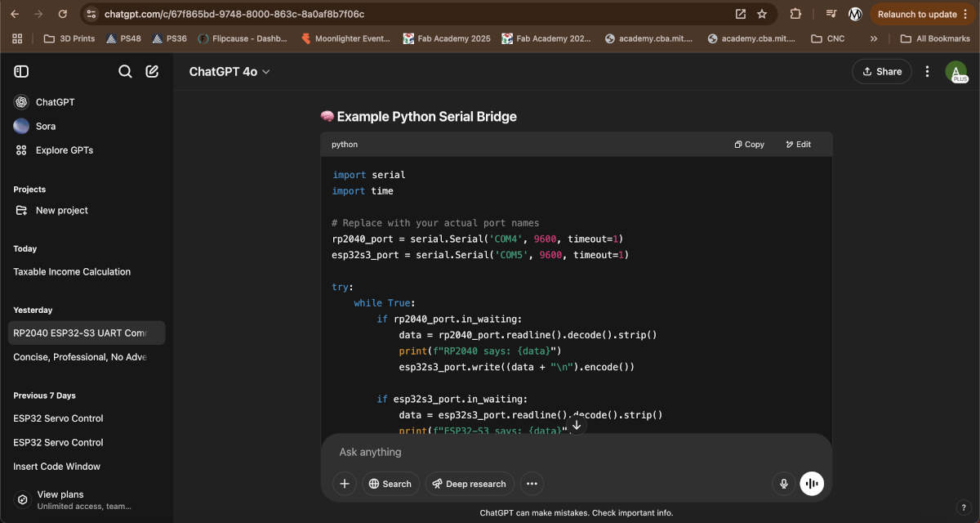Open the conversation options three-dot menu
Image resolution: width=980 pixels, height=523 pixels.
tap(927, 72)
